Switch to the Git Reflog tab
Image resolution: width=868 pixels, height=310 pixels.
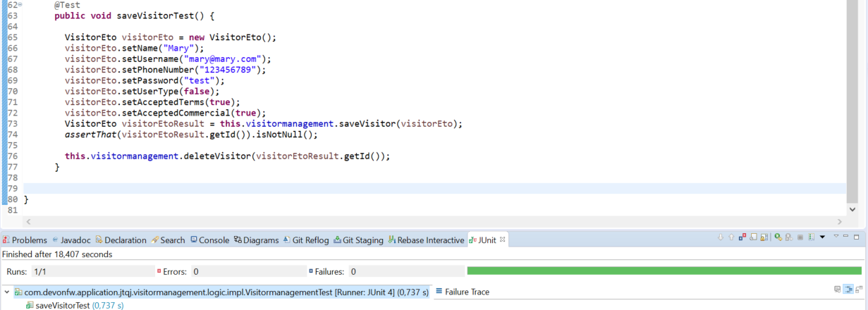(x=306, y=240)
